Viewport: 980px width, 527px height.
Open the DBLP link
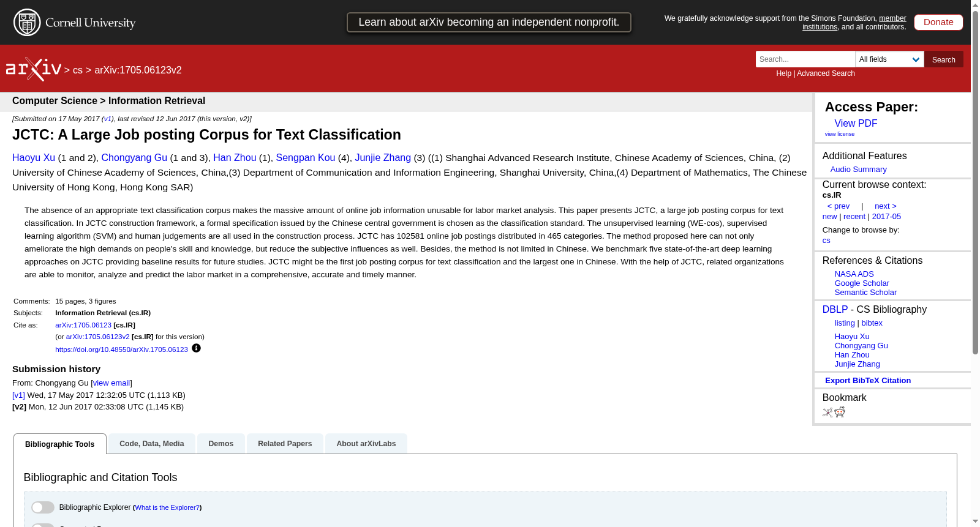tap(835, 310)
